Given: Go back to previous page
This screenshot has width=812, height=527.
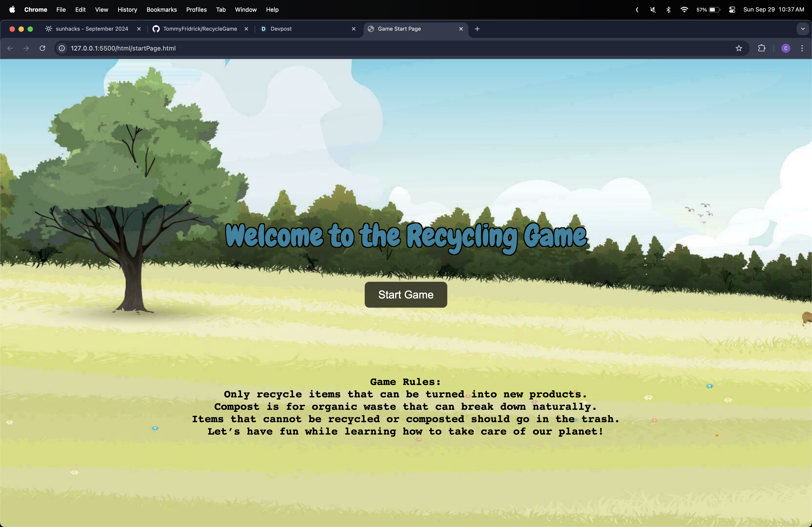Looking at the screenshot, I should pyautogui.click(x=10, y=48).
